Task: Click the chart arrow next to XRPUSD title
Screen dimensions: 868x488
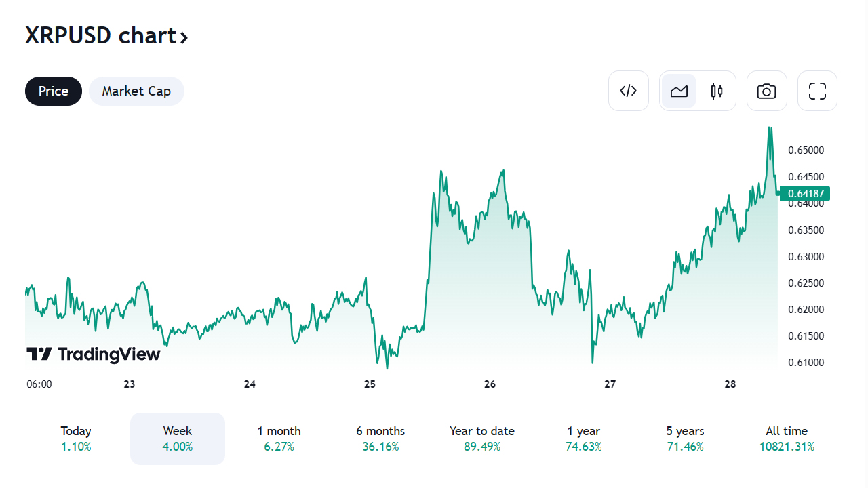Action: click(x=184, y=37)
